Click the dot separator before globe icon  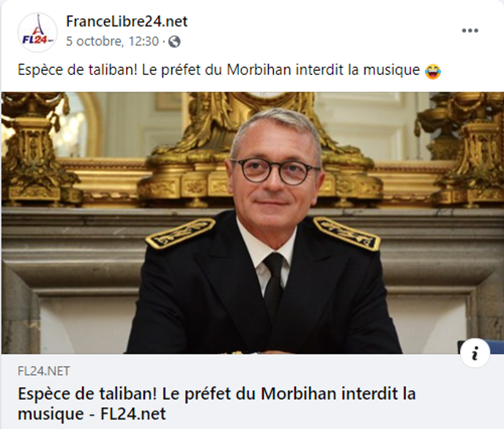click(x=163, y=42)
